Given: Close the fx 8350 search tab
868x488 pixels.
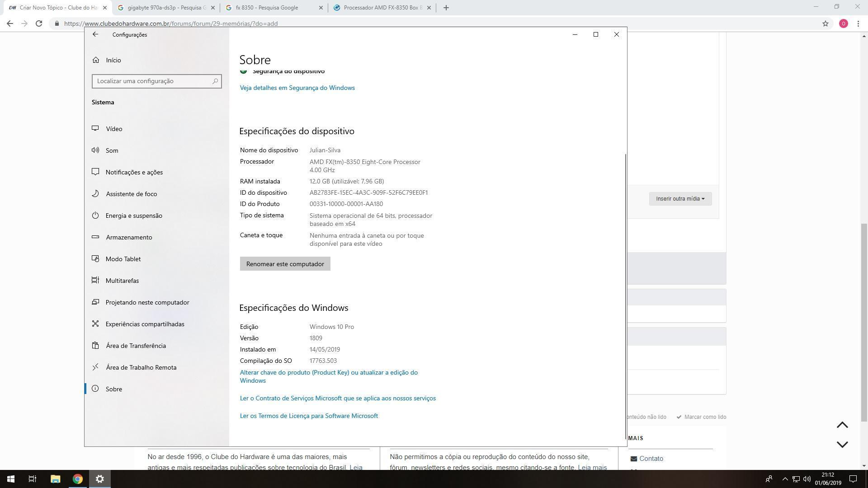Looking at the screenshot, I should tap(321, 8).
